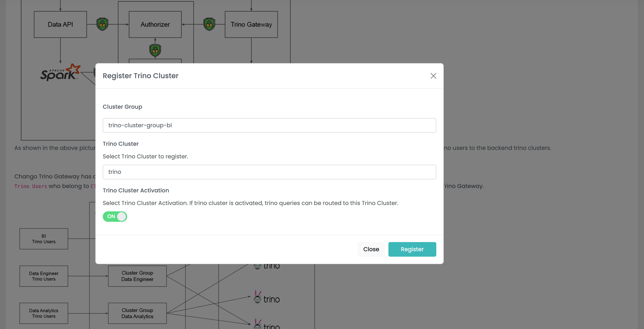Click the Cluster Group Data Analytics box

tap(137, 313)
